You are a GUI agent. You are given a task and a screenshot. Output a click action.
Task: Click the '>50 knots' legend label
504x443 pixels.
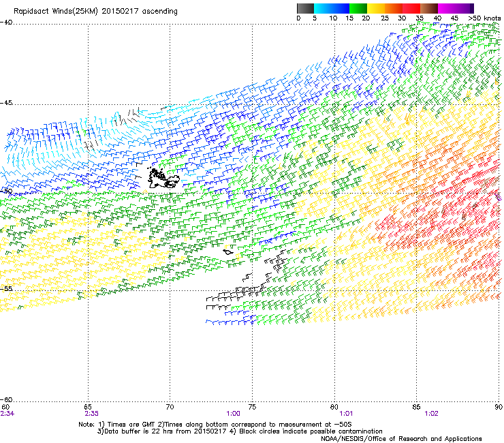(484, 18)
